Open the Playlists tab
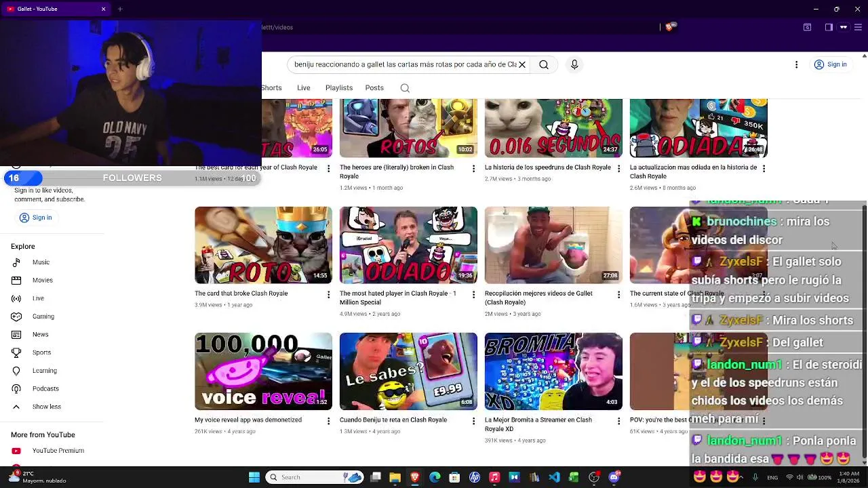Screen dimensions: 868x488 point(339,87)
